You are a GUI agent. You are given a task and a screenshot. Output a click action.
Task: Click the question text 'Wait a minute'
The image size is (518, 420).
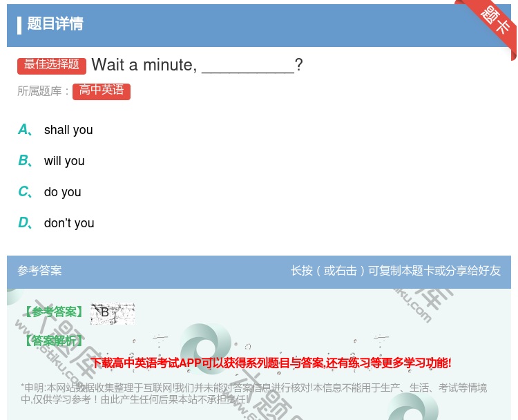pyautogui.click(x=144, y=65)
